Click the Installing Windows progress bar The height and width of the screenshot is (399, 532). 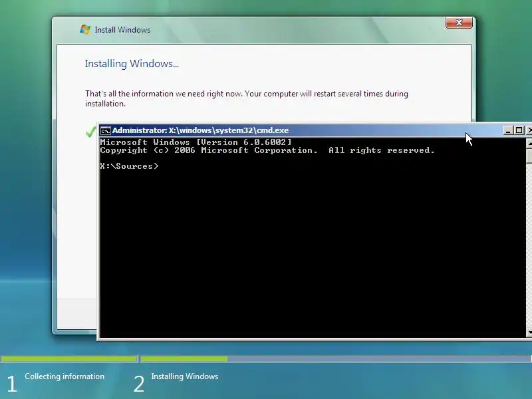(x=336, y=358)
